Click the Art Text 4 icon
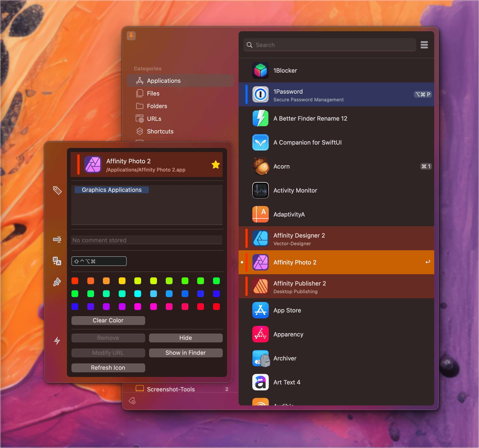 coord(261,382)
